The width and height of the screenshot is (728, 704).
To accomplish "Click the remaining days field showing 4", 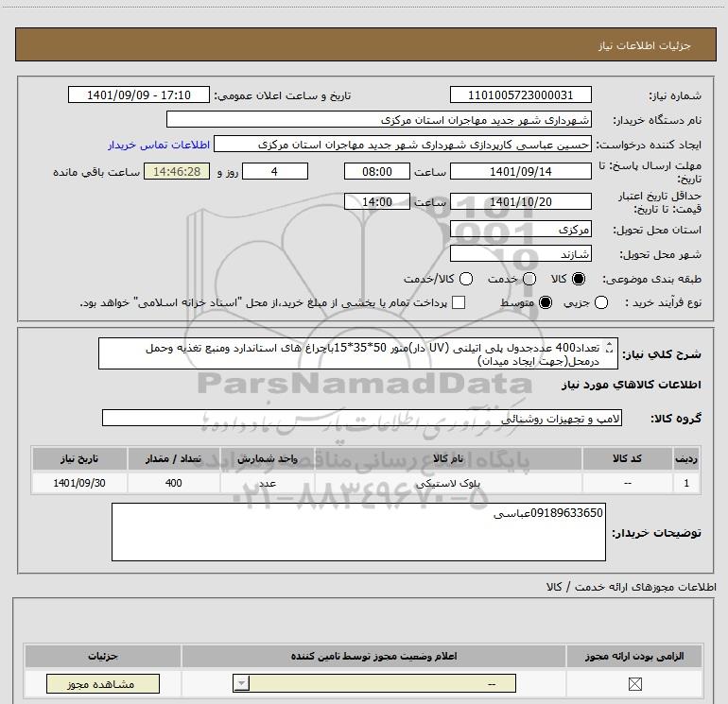I will [x=275, y=171].
